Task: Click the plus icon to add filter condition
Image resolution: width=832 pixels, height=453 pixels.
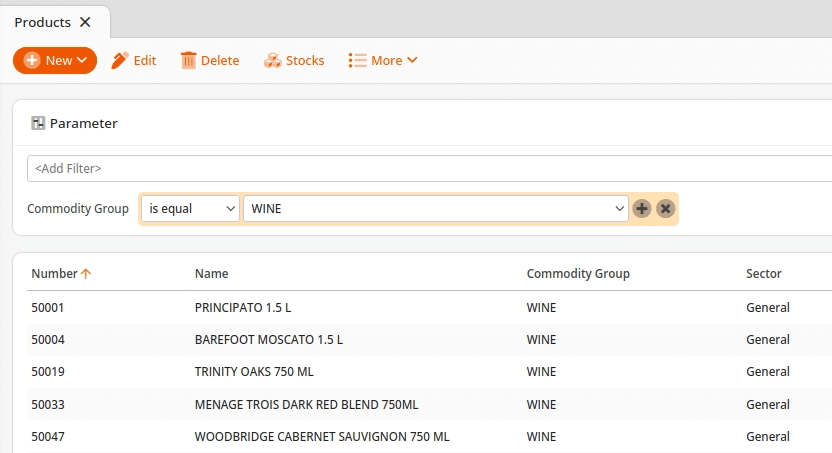Action: tap(642, 208)
